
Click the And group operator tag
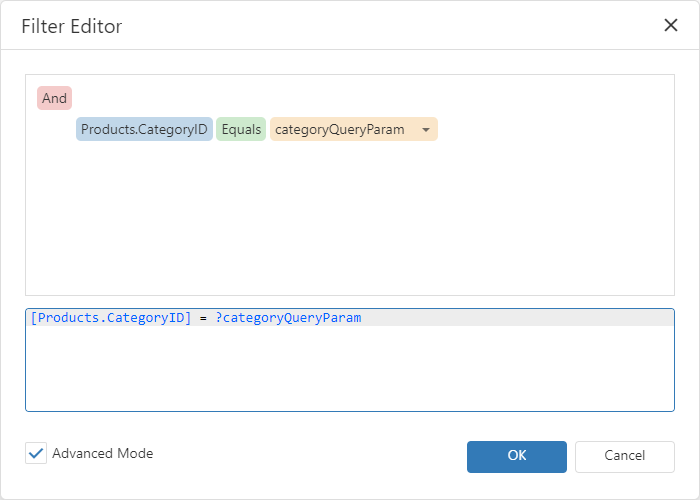tap(54, 98)
